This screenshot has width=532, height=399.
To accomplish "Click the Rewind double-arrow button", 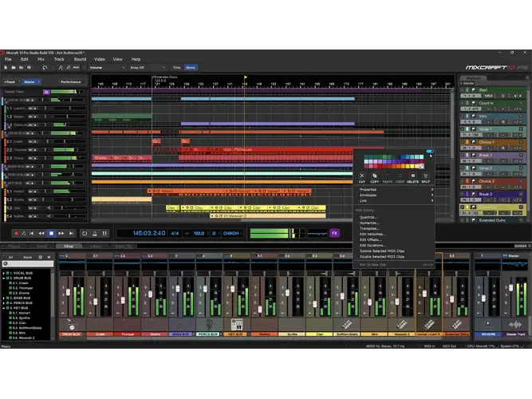I will 41,233.
